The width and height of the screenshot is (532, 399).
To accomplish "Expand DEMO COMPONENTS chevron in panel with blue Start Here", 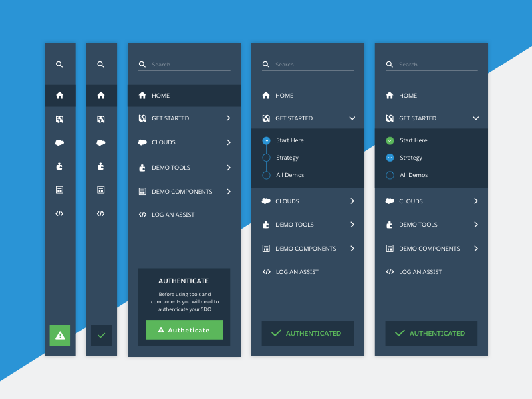I will 352,249.
